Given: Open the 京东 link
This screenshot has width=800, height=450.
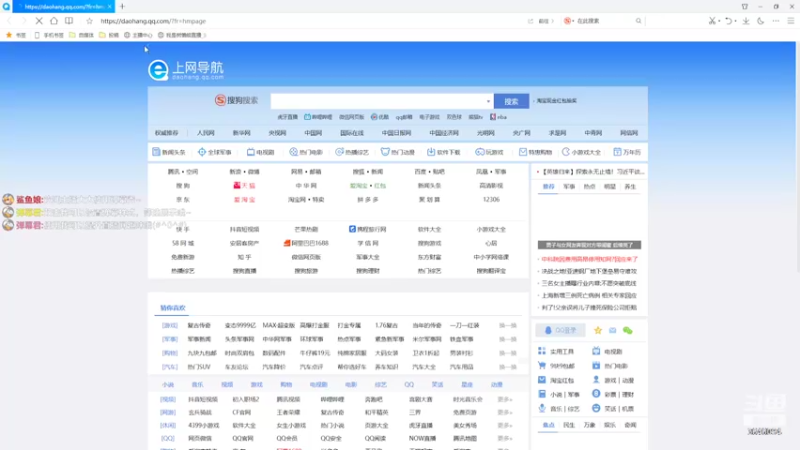Looking at the screenshot, I should (183, 199).
